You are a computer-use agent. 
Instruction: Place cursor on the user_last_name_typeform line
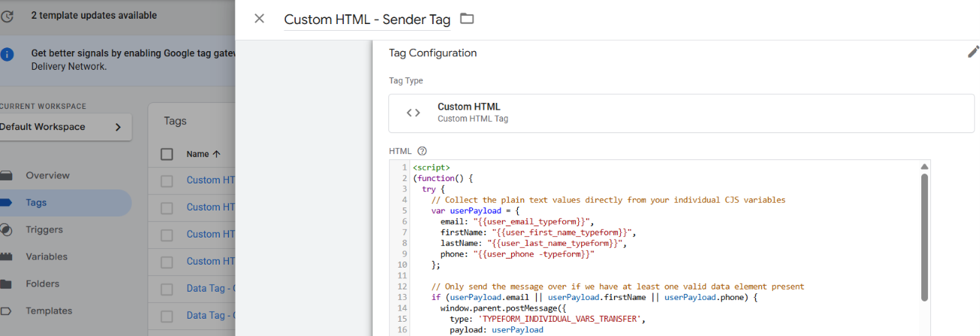[x=534, y=244]
